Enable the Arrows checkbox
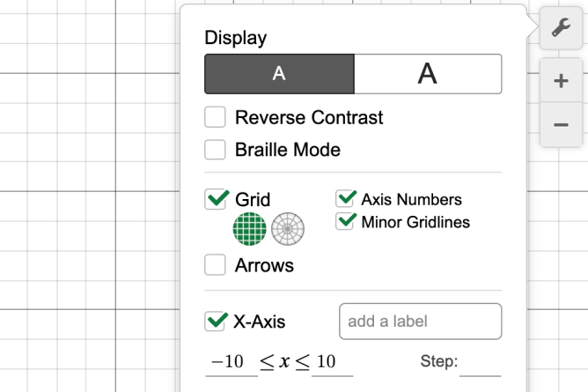This screenshot has width=588, height=392. click(x=216, y=264)
